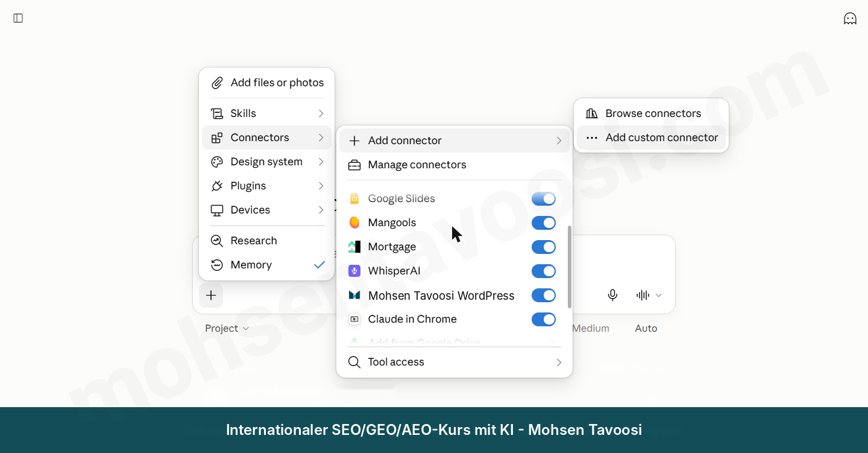The height and width of the screenshot is (453, 868).
Task: Click the microphone dictation icon
Action: click(x=612, y=295)
